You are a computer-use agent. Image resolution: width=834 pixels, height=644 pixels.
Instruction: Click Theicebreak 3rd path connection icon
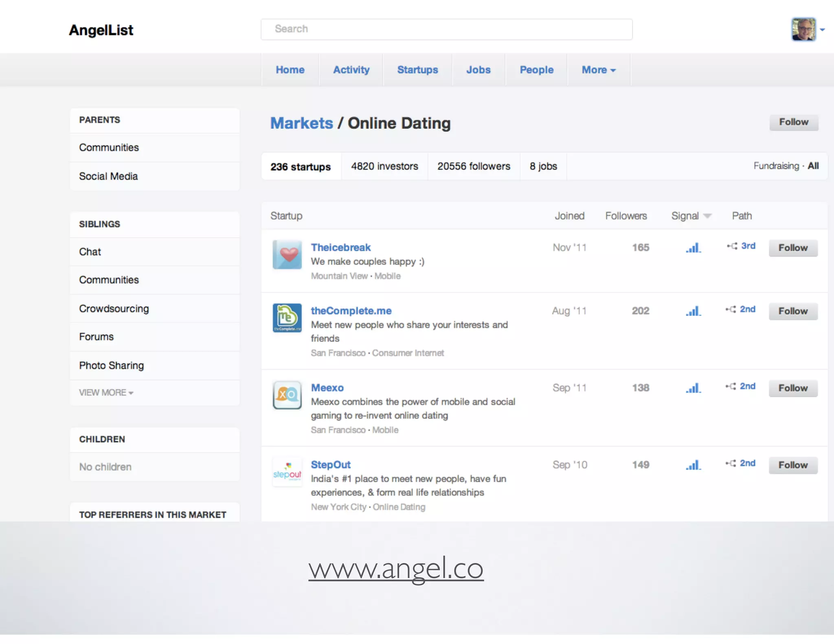click(x=732, y=246)
